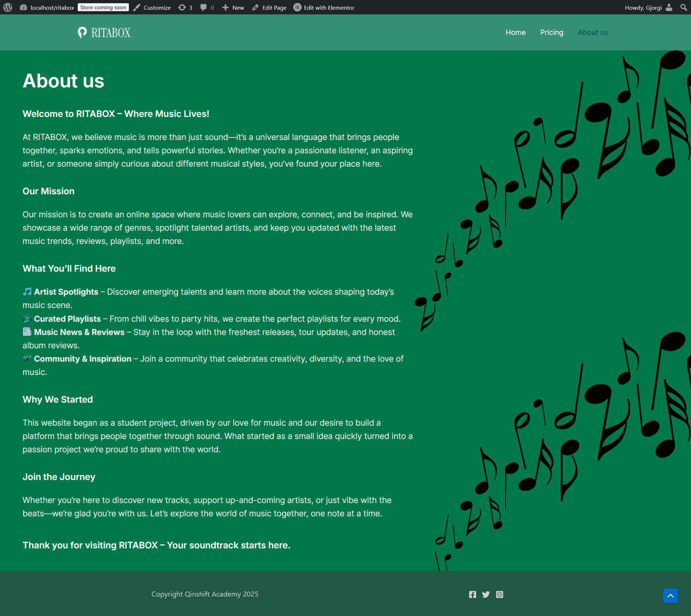Click the updates icon showing 3

tap(185, 8)
